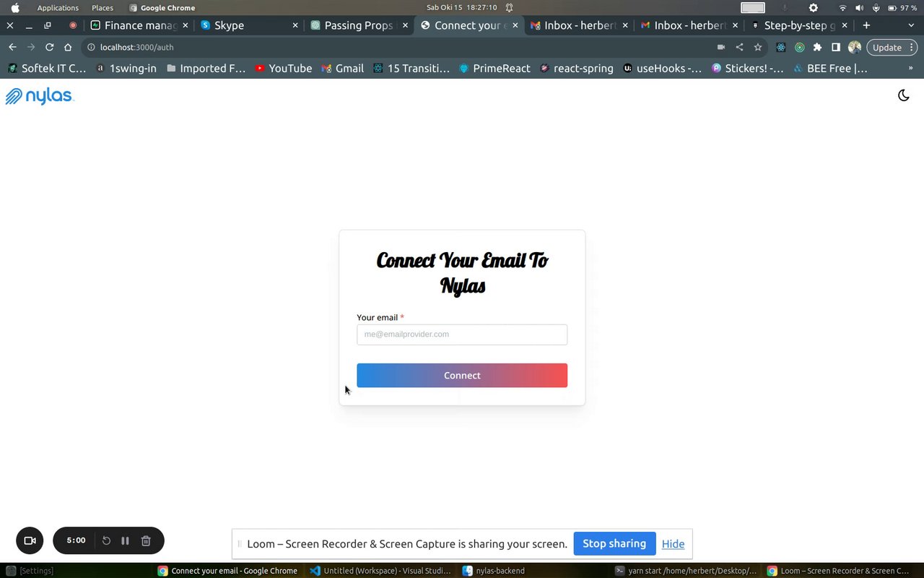Close the Connect your email tab
The image size is (924, 578).
click(515, 25)
